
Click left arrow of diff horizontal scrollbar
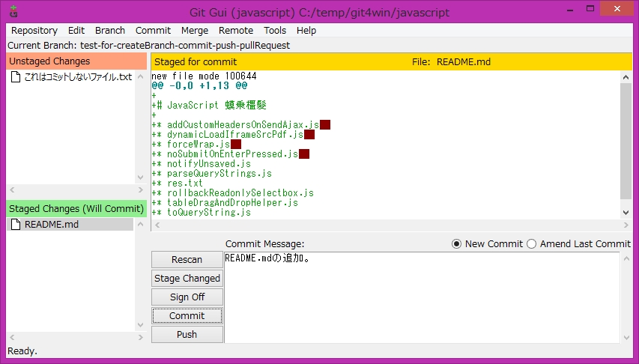(157, 225)
